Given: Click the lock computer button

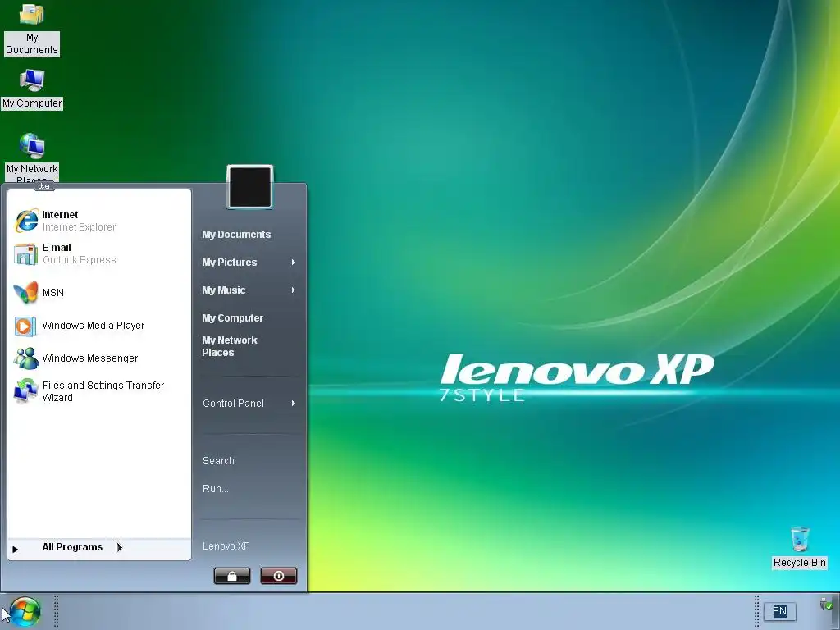Looking at the screenshot, I should pyautogui.click(x=232, y=576).
